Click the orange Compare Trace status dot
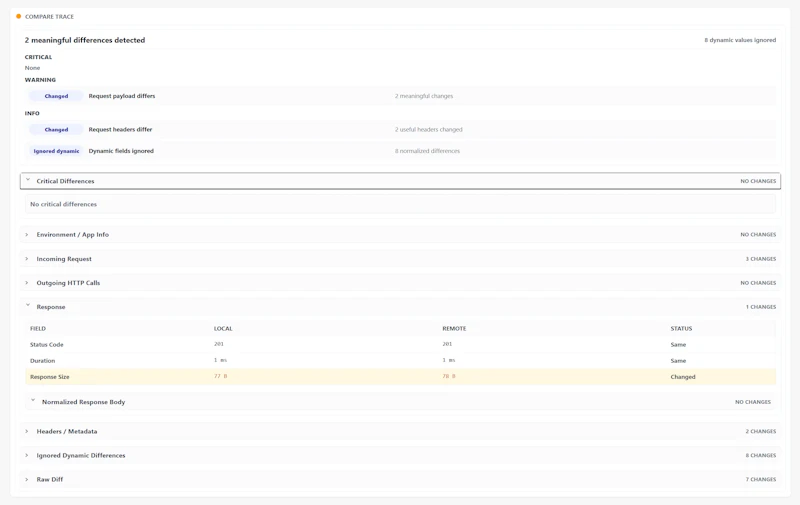 click(x=19, y=16)
